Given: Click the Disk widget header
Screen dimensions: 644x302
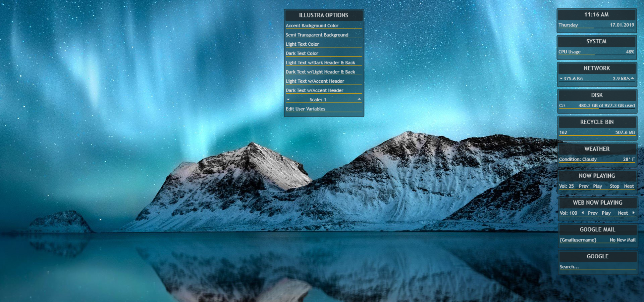Looking at the screenshot, I should [x=597, y=95].
